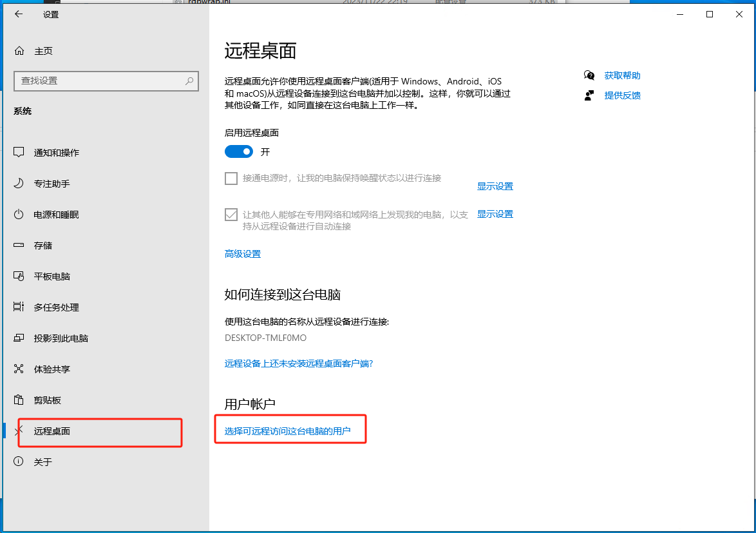This screenshot has height=533, width=756.
Task: Open 存储 settings page
Action: click(43, 246)
